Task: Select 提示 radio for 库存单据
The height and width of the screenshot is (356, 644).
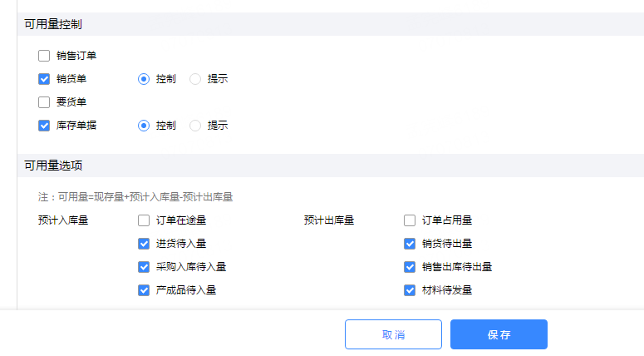Action: pos(195,126)
